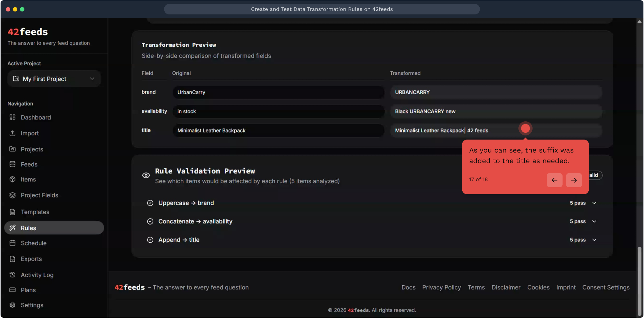644x318 pixels.
Task: Click the Import upload icon
Action: click(x=12, y=133)
